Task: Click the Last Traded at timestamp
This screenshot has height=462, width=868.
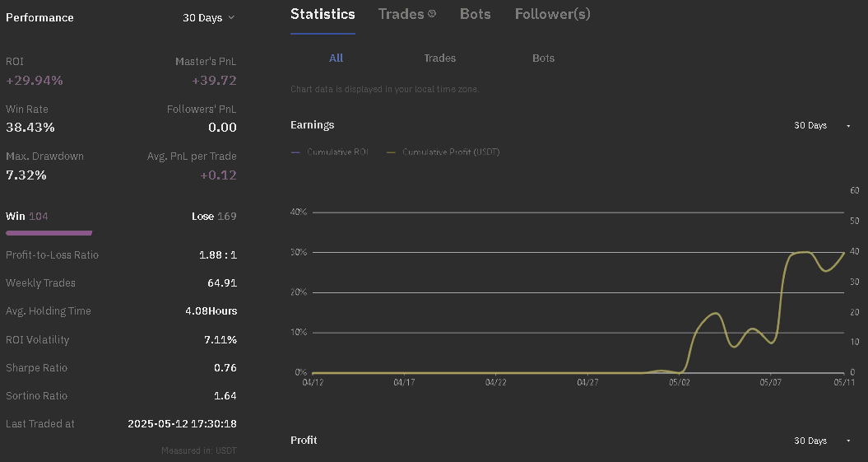Action: coord(182,424)
